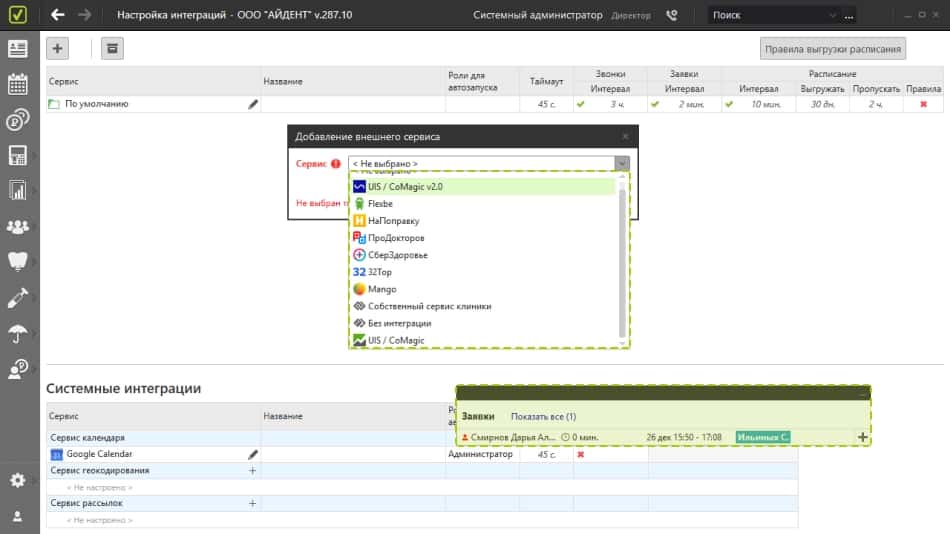Add a Сервис геокодирования via plus
The width and height of the screenshot is (950, 534).
point(252,470)
